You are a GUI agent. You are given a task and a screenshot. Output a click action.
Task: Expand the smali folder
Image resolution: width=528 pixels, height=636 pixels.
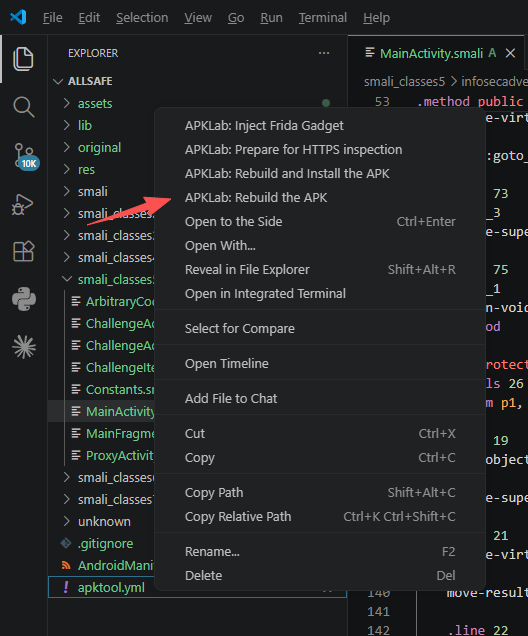tap(67, 191)
